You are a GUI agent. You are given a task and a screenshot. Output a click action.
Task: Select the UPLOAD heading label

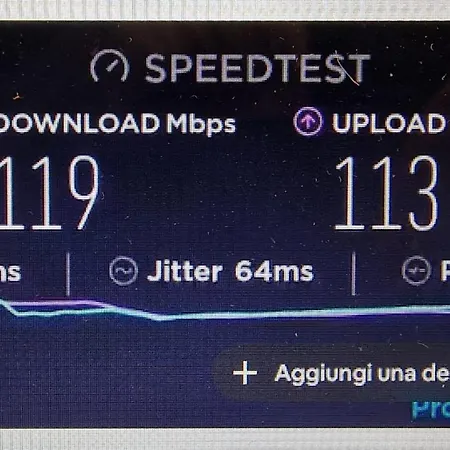point(389,123)
